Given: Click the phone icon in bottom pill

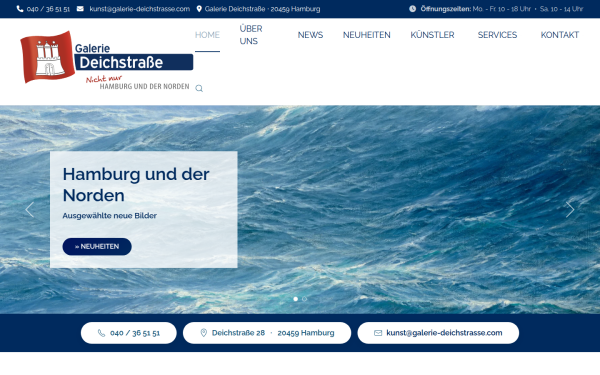Looking at the screenshot, I should coord(101,333).
